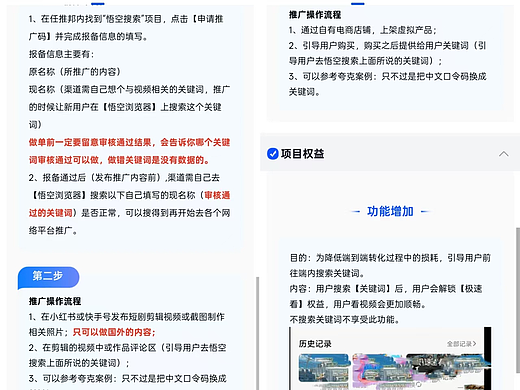This screenshot has height=390, width=520.
Task: Click the red warning 做单前一定要留意审核通过结果
Action: point(90,142)
